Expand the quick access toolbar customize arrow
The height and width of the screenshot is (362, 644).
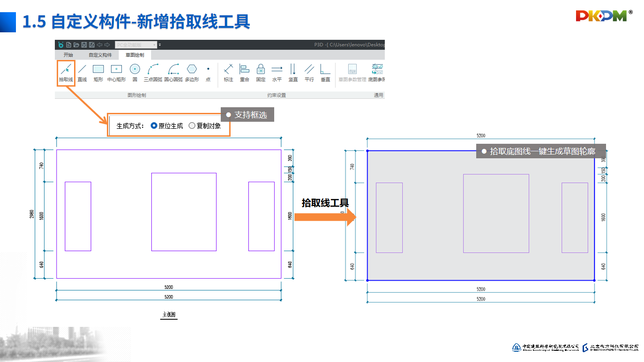point(160,45)
